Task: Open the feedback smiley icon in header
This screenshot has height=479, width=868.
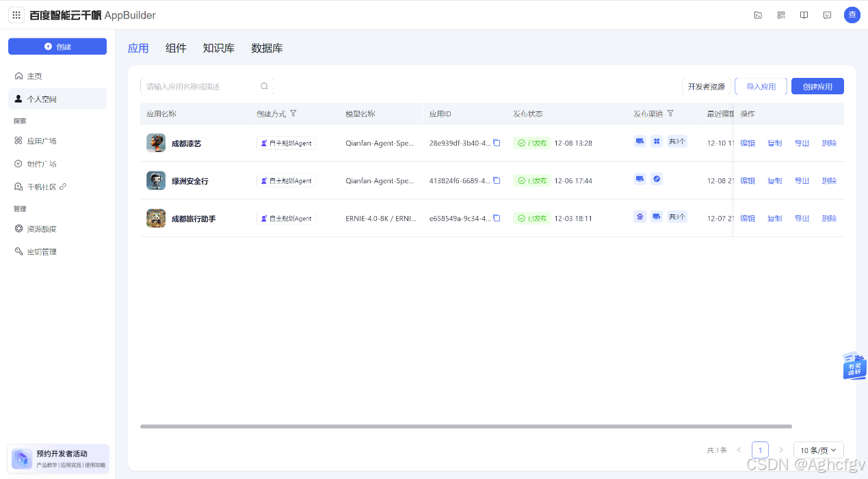Action: point(827,14)
